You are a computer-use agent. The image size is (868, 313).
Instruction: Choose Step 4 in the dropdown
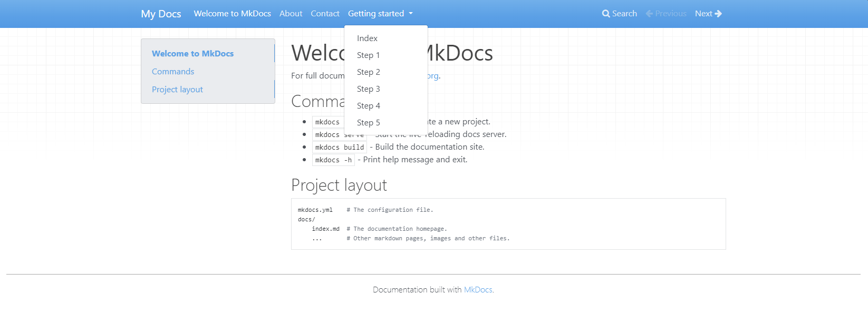coord(386,106)
